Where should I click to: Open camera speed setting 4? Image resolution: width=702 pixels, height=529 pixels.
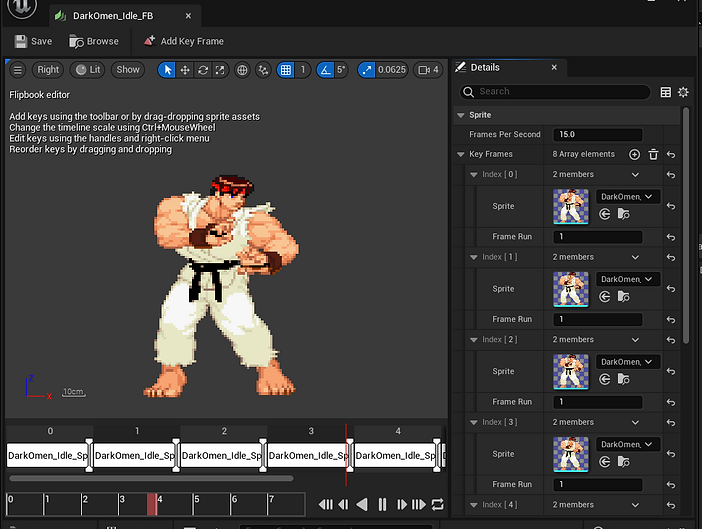[x=428, y=70]
